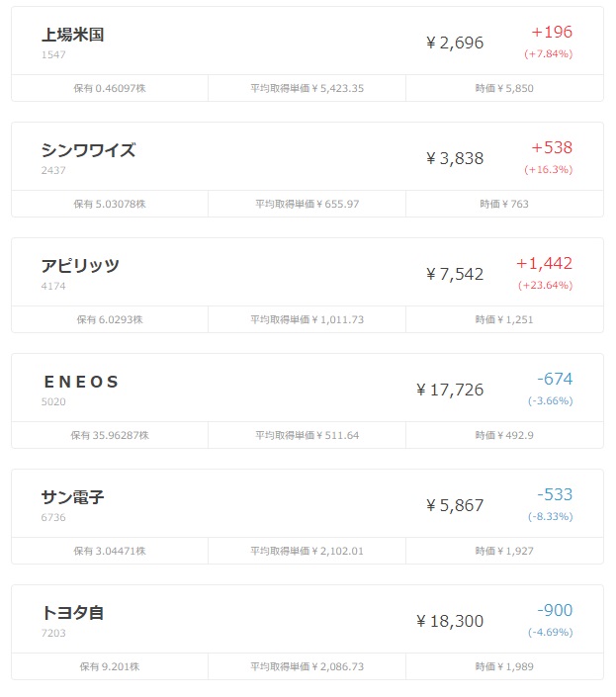Click the 保有 35.96287株 cell

(110, 435)
